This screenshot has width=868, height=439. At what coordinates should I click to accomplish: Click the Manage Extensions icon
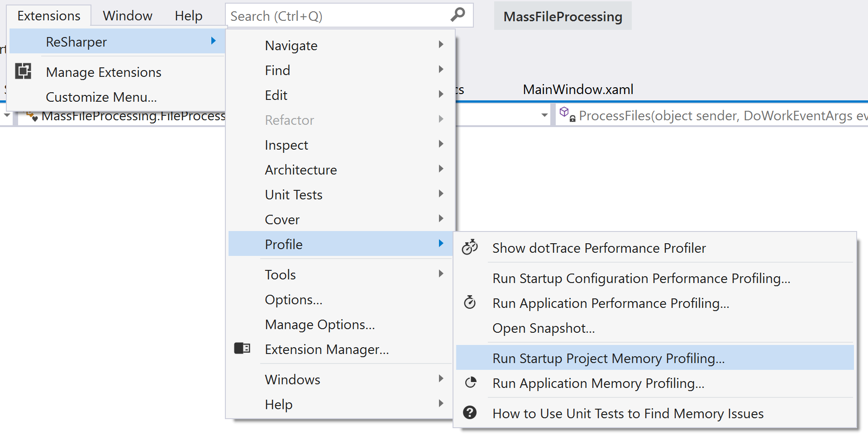23,71
